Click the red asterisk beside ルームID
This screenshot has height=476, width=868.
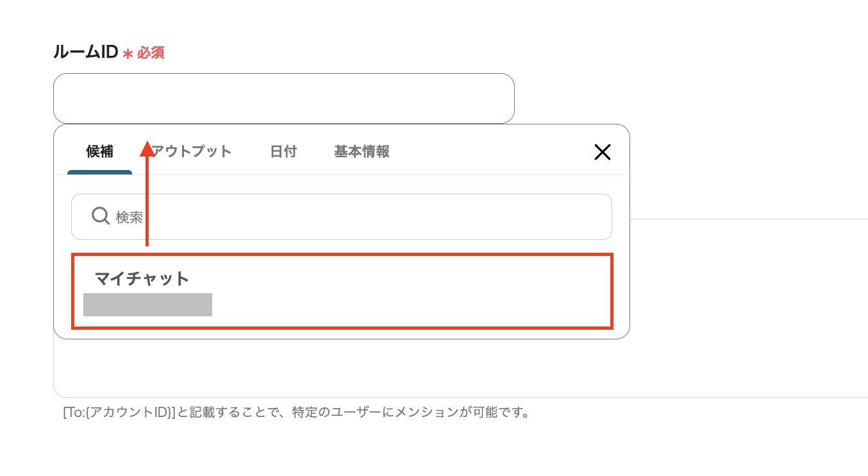click(128, 55)
